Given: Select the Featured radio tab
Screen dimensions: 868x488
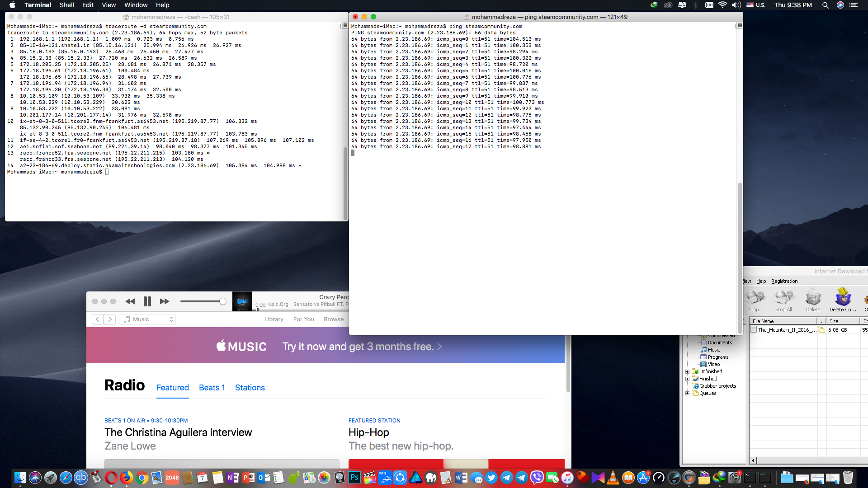Looking at the screenshot, I should 173,388.
